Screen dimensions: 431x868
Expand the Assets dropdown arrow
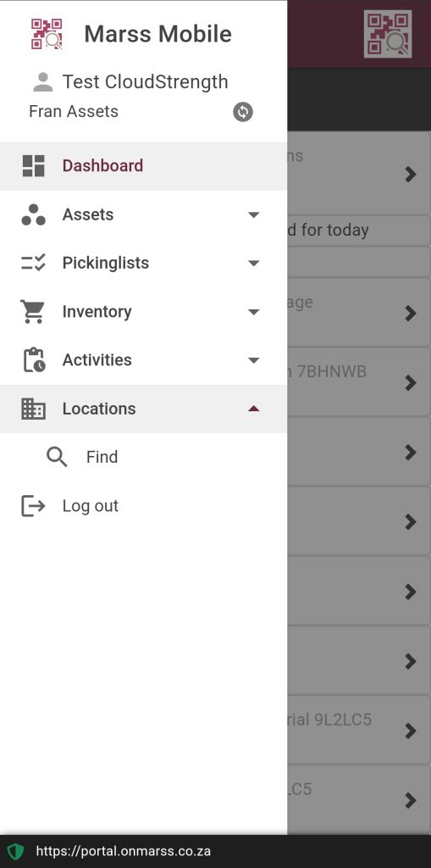253,214
